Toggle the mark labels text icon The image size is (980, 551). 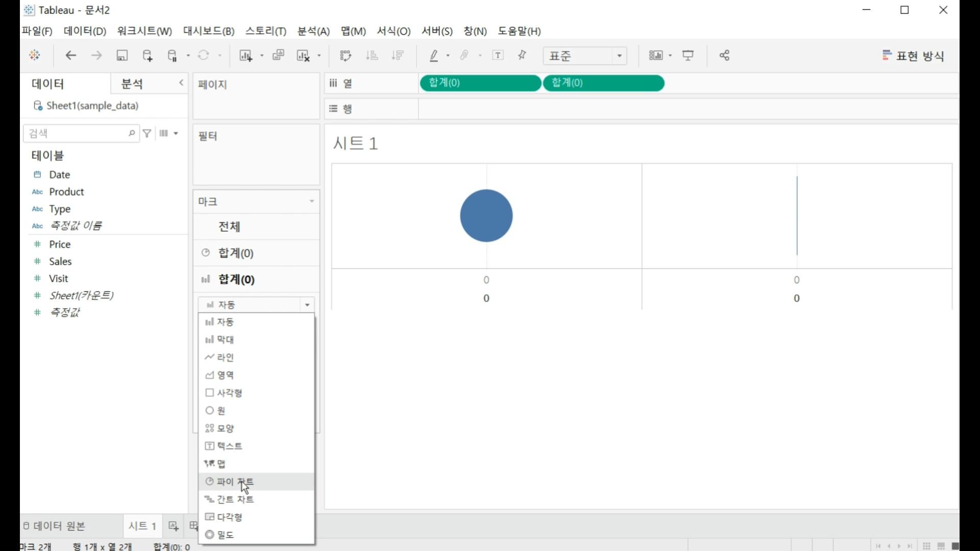(x=498, y=56)
